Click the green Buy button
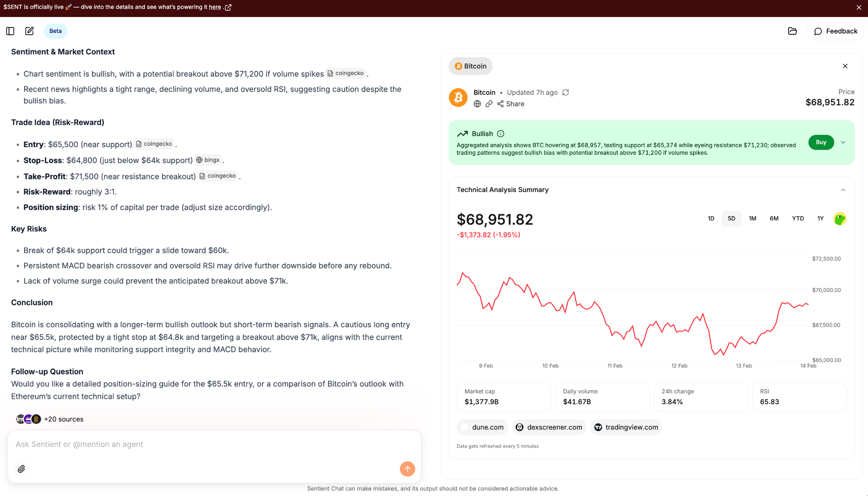Image resolution: width=868 pixels, height=496 pixels. click(821, 142)
